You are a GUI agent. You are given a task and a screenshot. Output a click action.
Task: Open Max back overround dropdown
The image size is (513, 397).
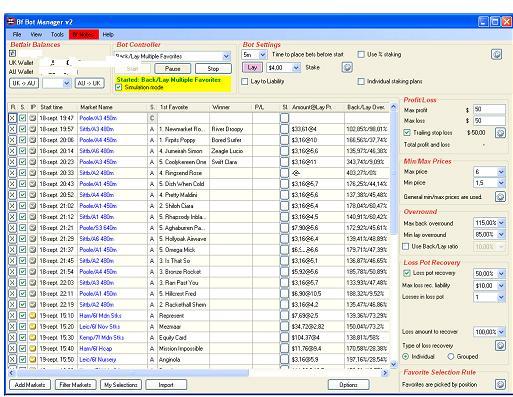click(x=501, y=223)
